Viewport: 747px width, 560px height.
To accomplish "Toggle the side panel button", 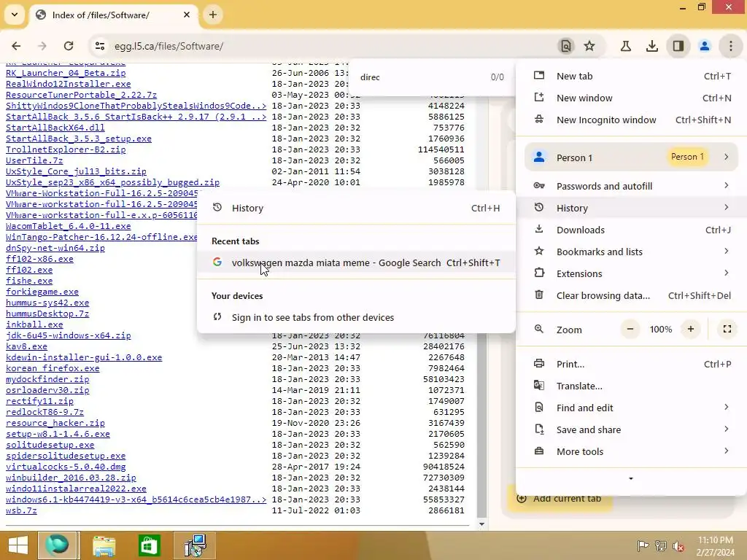I will coord(678,46).
